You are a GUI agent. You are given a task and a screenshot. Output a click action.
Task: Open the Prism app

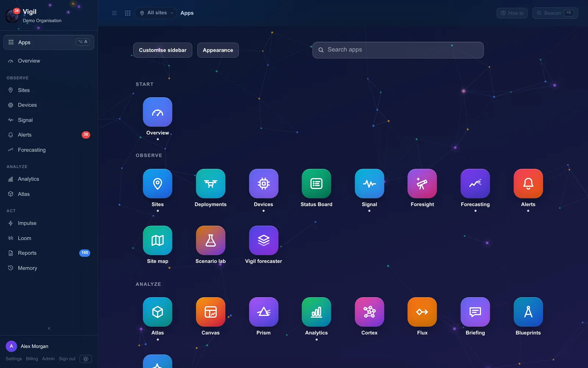point(263,312)
